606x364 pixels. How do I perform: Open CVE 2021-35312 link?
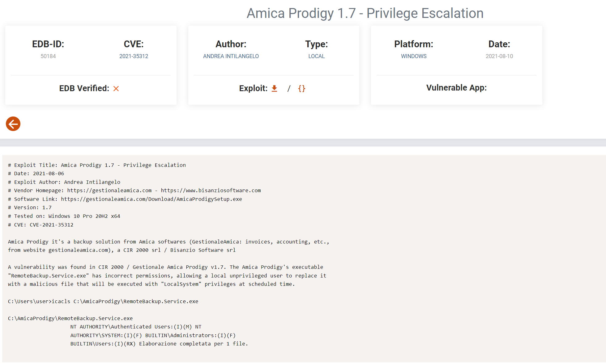(134, 56)
